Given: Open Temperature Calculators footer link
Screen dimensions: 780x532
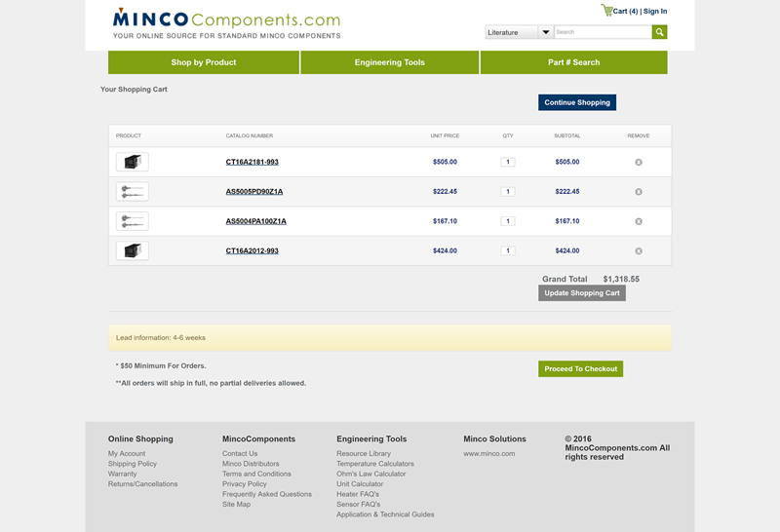Looking at the screenshot, I should click(x=375, y=464).
